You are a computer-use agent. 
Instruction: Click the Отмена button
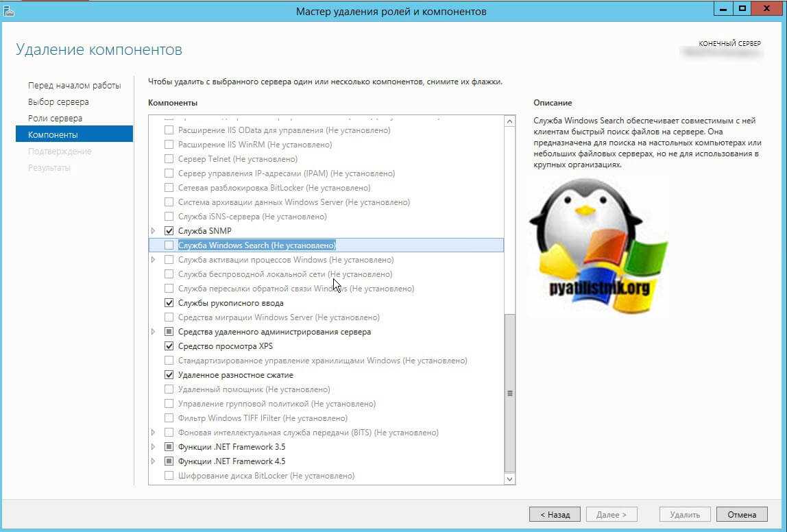pyautogui.click(x=742, y=514)
